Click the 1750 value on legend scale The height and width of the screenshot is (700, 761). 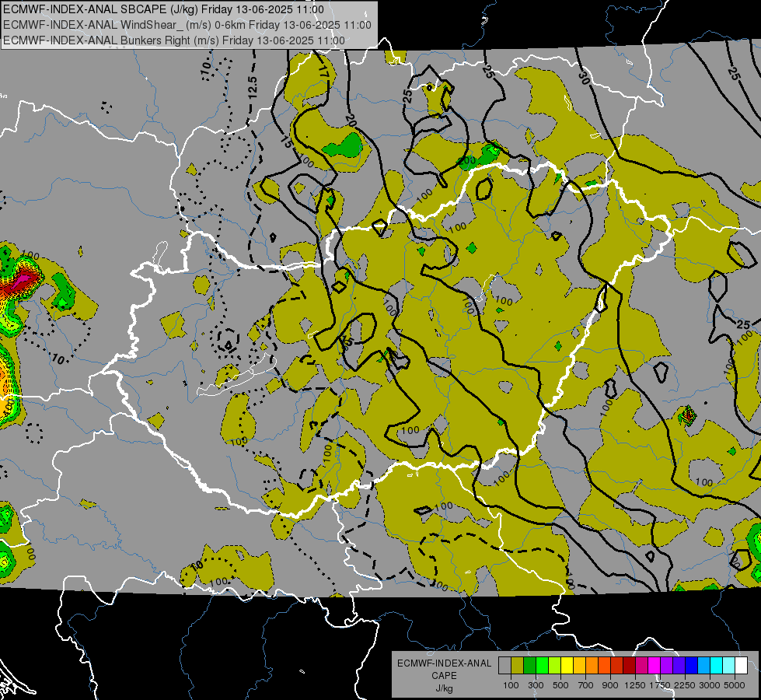(x=661, y=685)
